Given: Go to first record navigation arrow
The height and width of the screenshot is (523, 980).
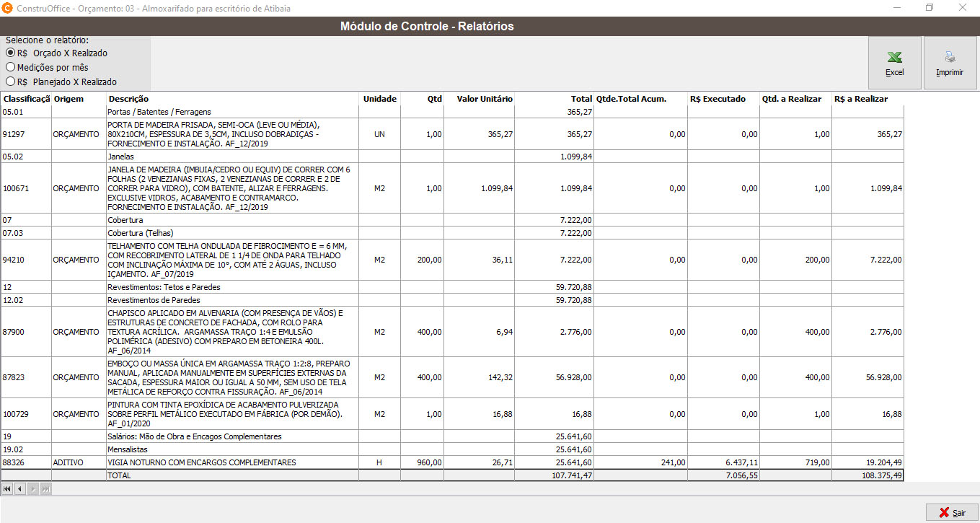Looking at the screenshot, I should tap(7, 489).
